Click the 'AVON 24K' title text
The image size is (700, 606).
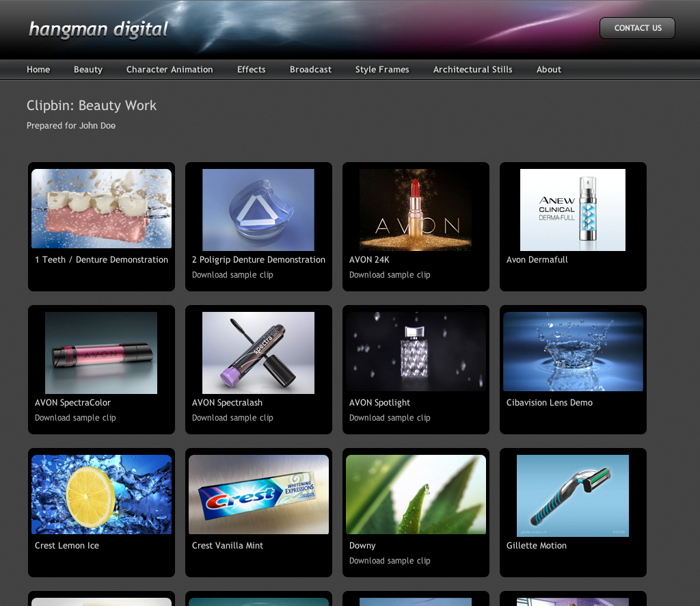(369, 260)
